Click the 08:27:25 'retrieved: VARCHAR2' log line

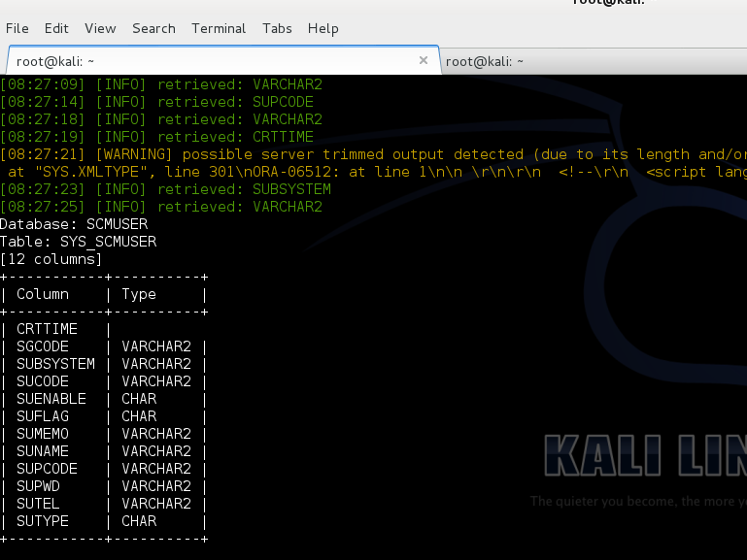click(x=161, y=207)
